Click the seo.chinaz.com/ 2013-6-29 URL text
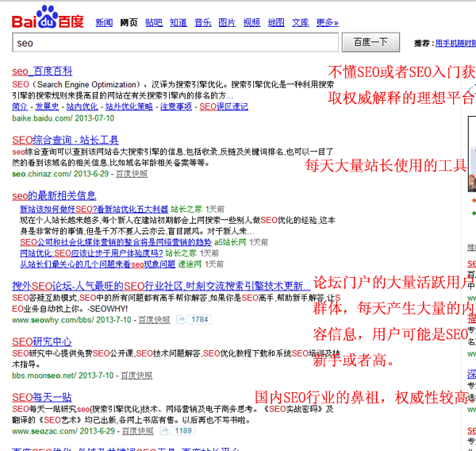Screen dimensions: 476x451 (60, 174)
